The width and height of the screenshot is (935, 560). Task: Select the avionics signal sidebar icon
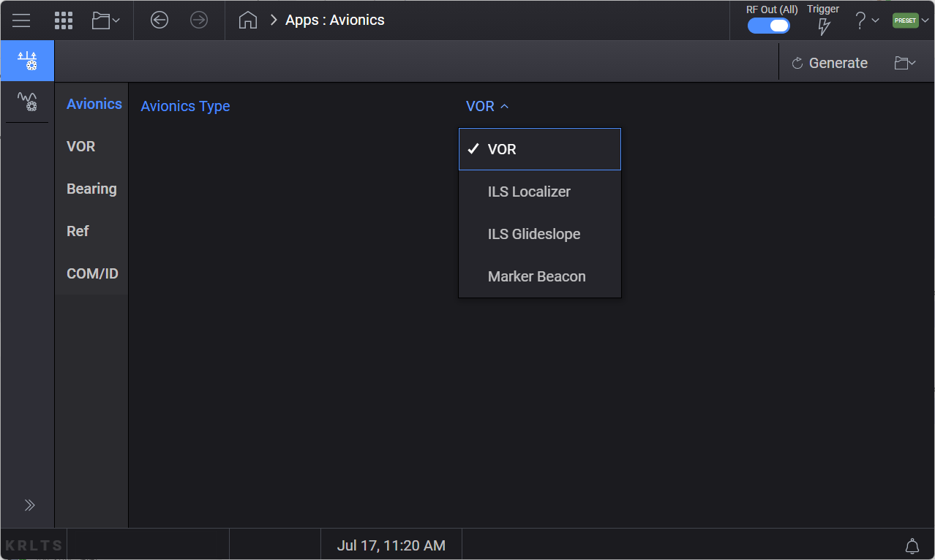[27, 61]
